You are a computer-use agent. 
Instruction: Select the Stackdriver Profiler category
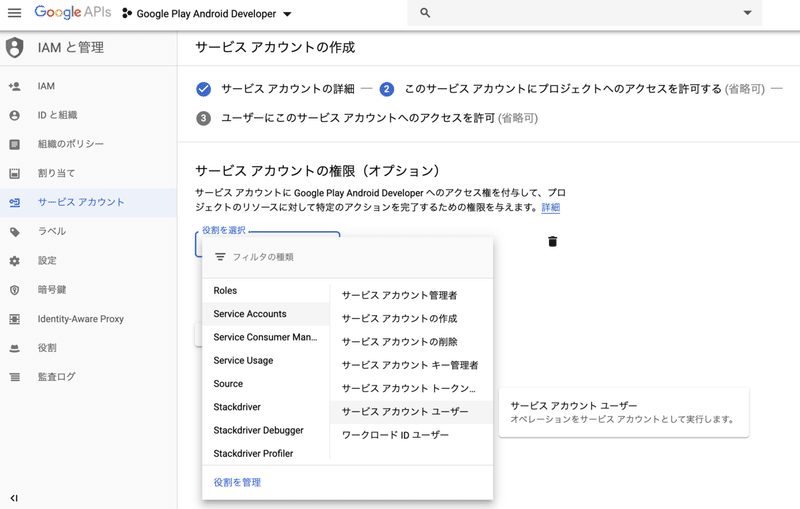[266, 453]
